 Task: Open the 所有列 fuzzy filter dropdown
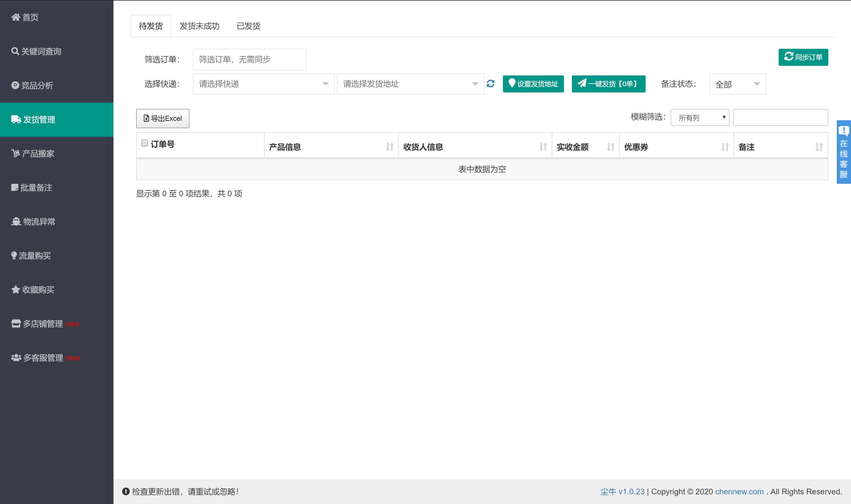tap(700, 117)
